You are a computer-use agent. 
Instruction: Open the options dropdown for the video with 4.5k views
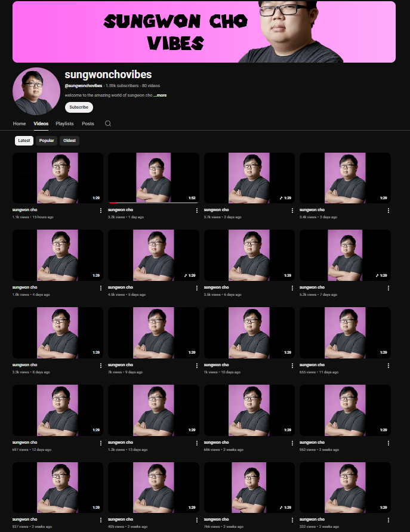pyautogui.click(x=196, y=288)
